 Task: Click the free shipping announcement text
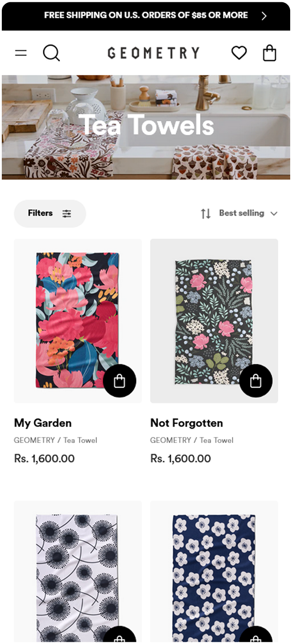tap(146, 15)
